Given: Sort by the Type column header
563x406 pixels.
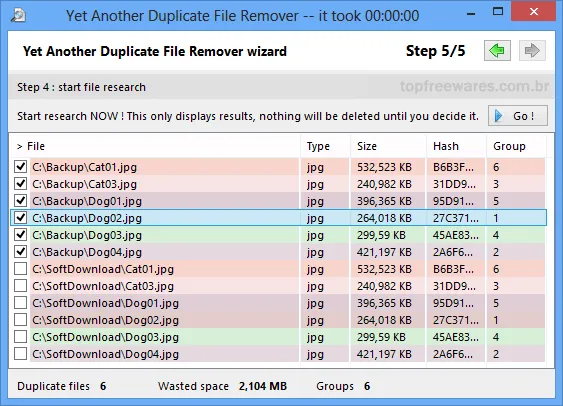Looking at the screenshot, I should 325,146.
